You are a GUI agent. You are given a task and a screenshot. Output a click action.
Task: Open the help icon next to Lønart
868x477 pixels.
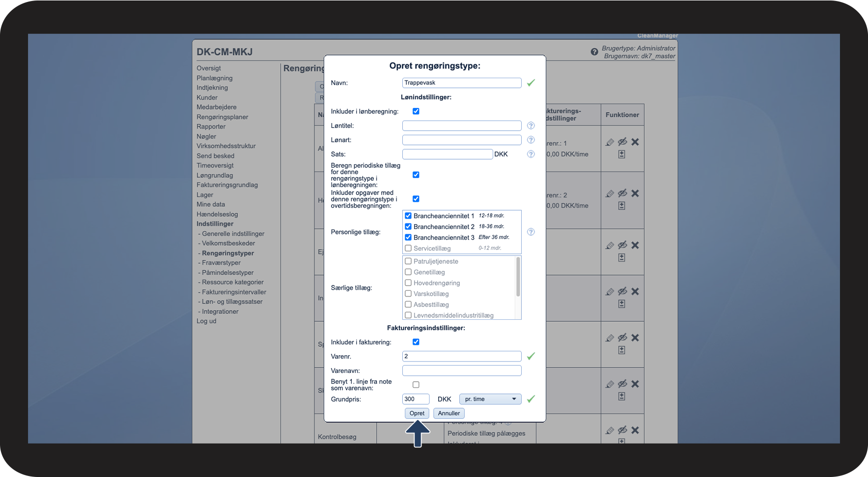(x=531, y=140)
